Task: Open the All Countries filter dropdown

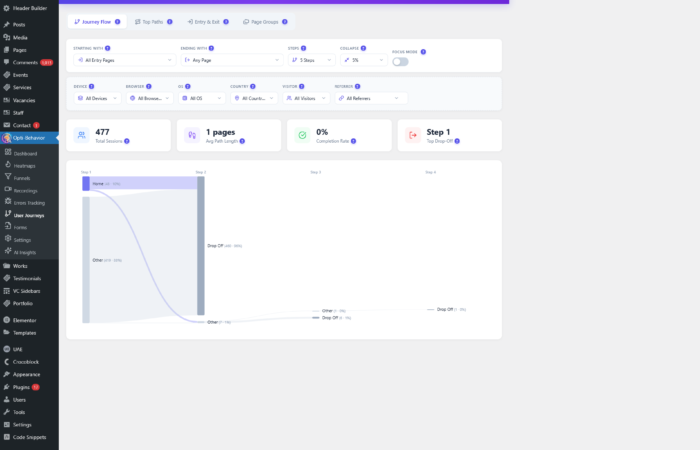Action: (x=254, y=98)
